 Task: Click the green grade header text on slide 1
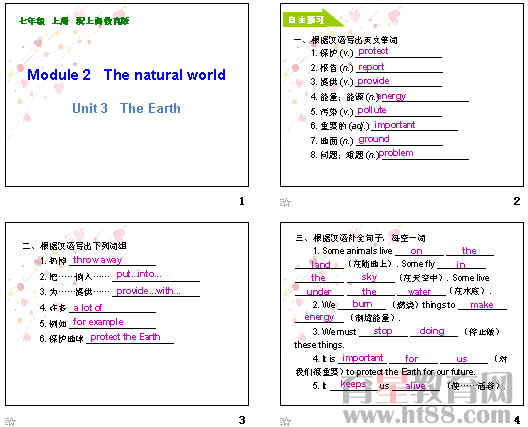(74, 21)
